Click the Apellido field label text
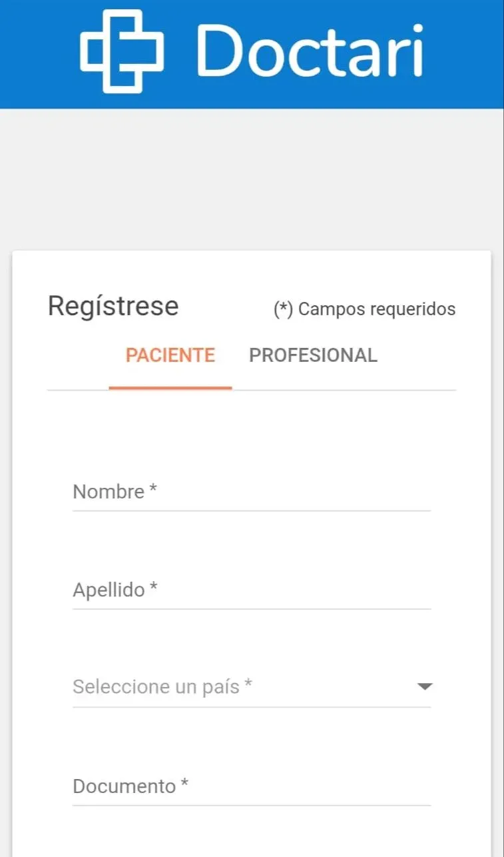The height and width of the screenshot is (857, 504). [109, 590]
